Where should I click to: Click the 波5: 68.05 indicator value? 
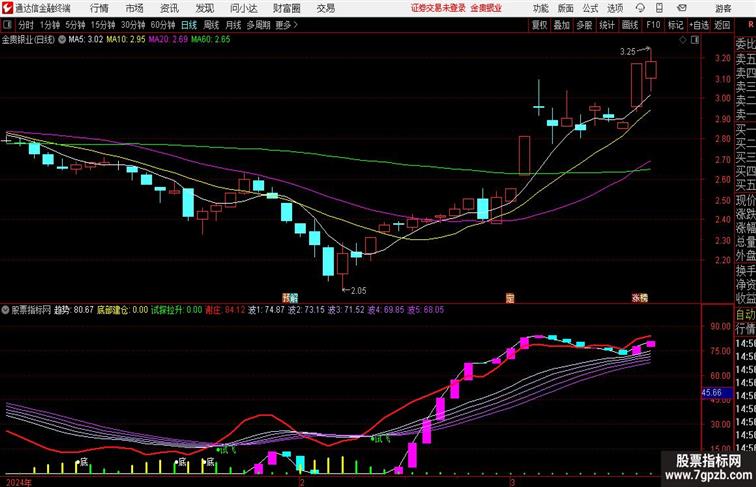coord(426,310)
